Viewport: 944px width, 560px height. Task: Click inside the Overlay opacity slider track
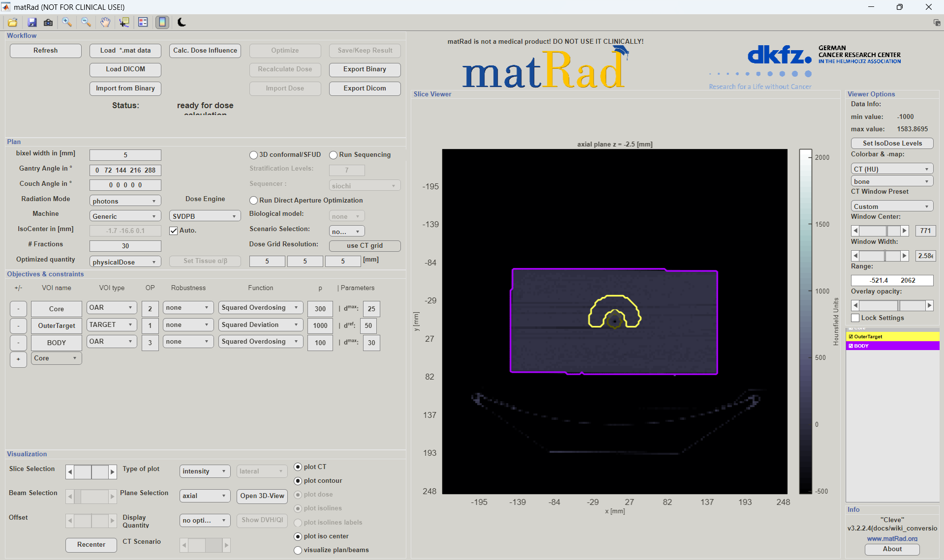[892, 305]
